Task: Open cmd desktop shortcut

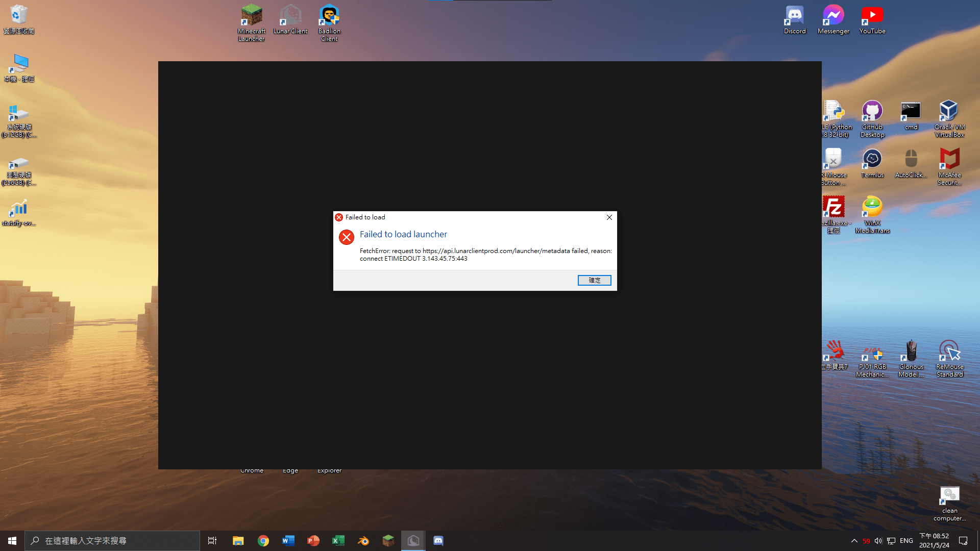Action: (911, 115)
